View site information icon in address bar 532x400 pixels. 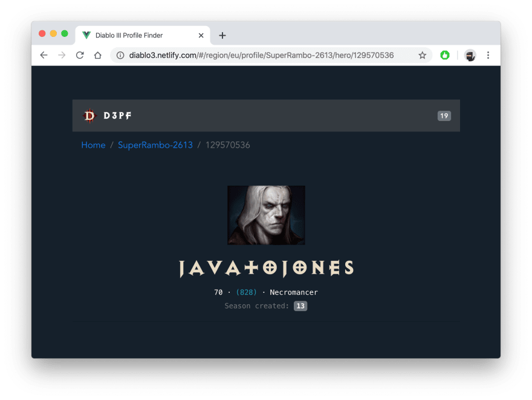pos(120,55)
